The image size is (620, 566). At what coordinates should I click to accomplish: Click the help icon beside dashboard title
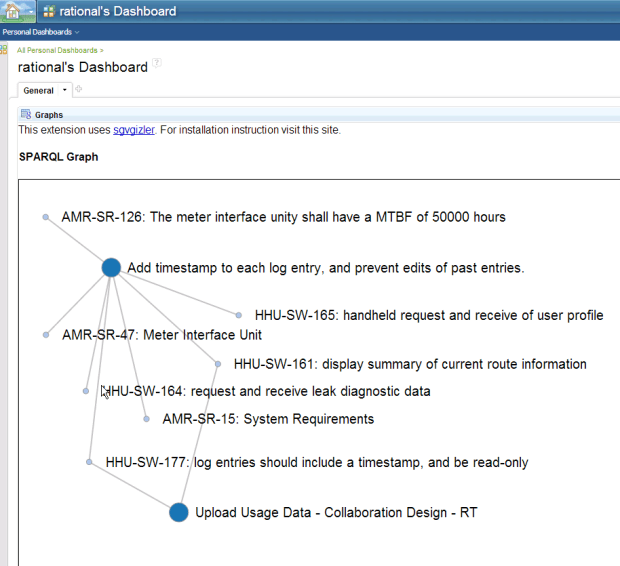pyautogui.click(x=157, y=64)
